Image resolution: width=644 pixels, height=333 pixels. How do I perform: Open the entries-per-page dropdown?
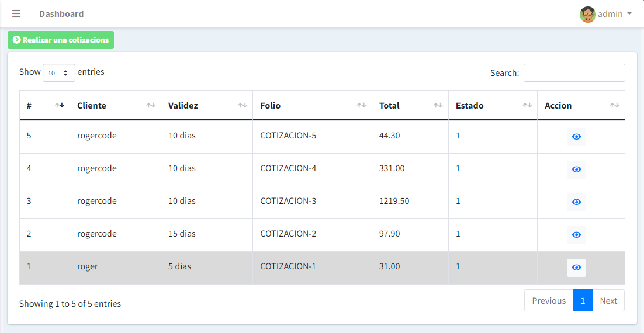click(59, 73)
